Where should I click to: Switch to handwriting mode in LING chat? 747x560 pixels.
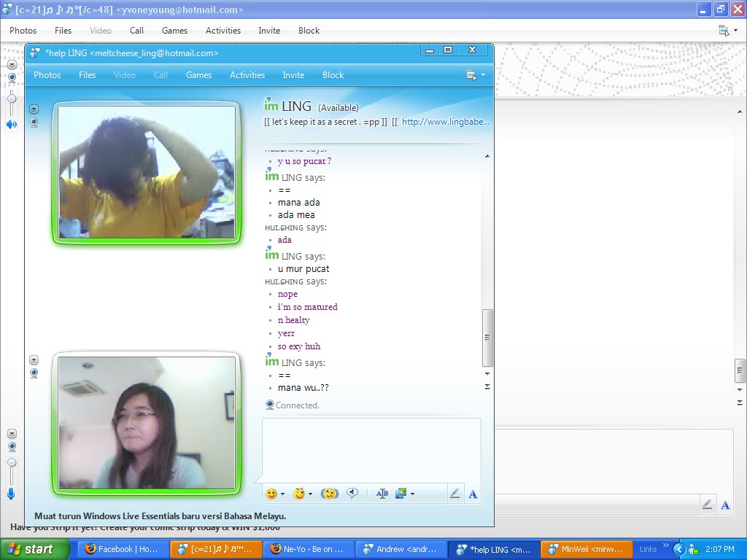pos(455,494)
